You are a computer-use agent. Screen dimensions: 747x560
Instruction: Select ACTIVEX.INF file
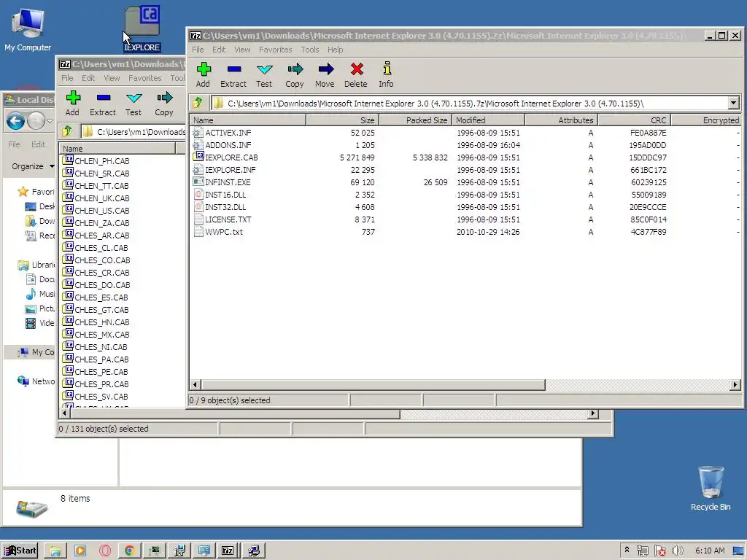222,133
